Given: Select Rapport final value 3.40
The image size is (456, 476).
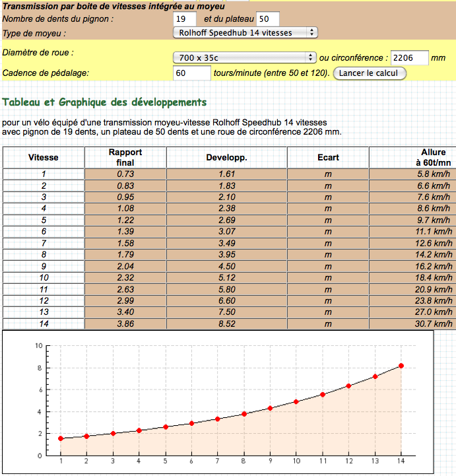Looking at the screenshot, I should [125, 312].
